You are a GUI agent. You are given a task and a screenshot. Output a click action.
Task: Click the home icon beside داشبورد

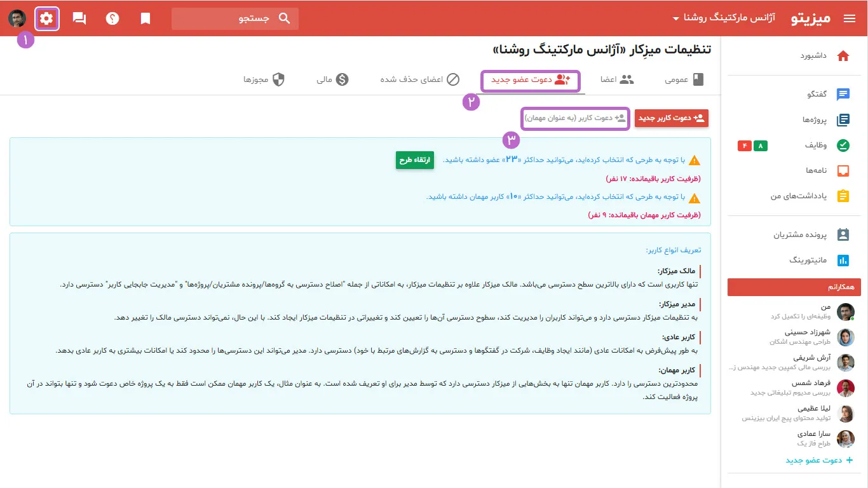[843, 56]
